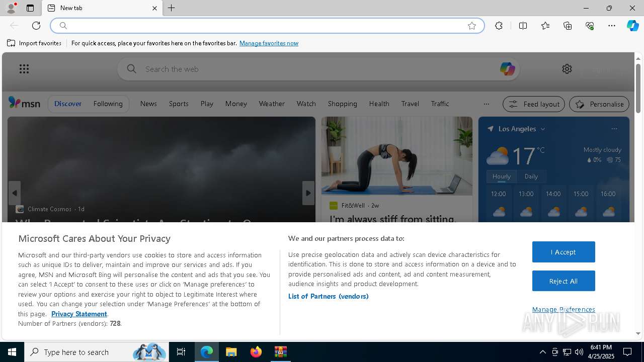Open weather card options ellipsis

click(614, 129)
